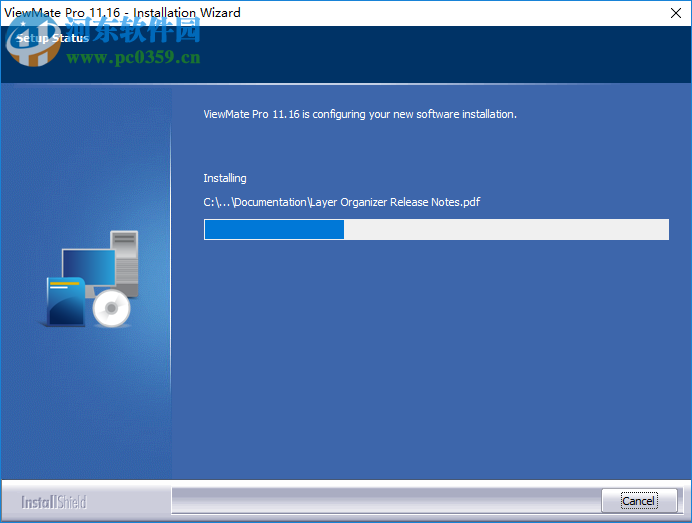The image size is (692, 523).
Task: Cancel the ViewMate Pro installation
Action: 639,500
